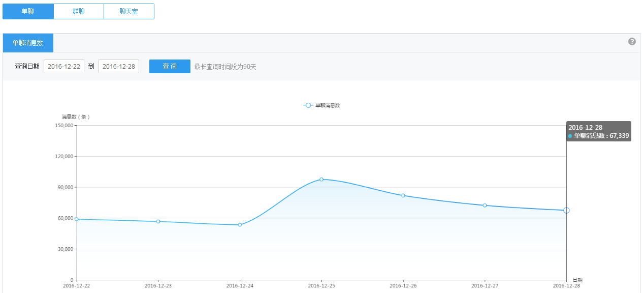Select the 2016-12-23 data point on the line
Screen dimensions: 644x293
(158, 222)
